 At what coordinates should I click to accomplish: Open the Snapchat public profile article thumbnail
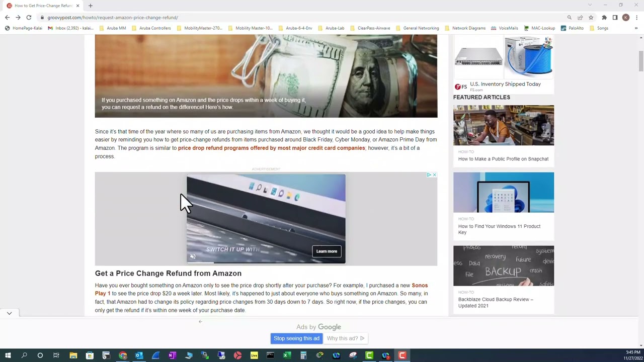503,125
